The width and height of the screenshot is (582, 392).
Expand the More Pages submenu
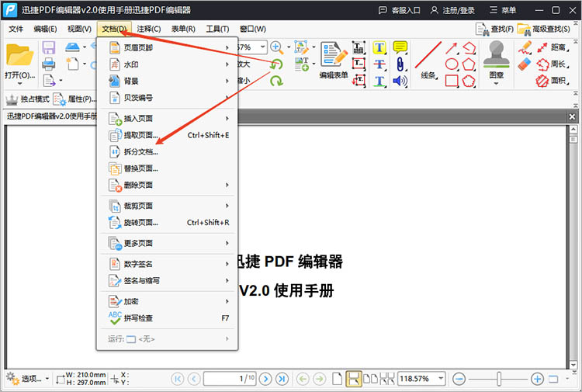click(168, 243)
